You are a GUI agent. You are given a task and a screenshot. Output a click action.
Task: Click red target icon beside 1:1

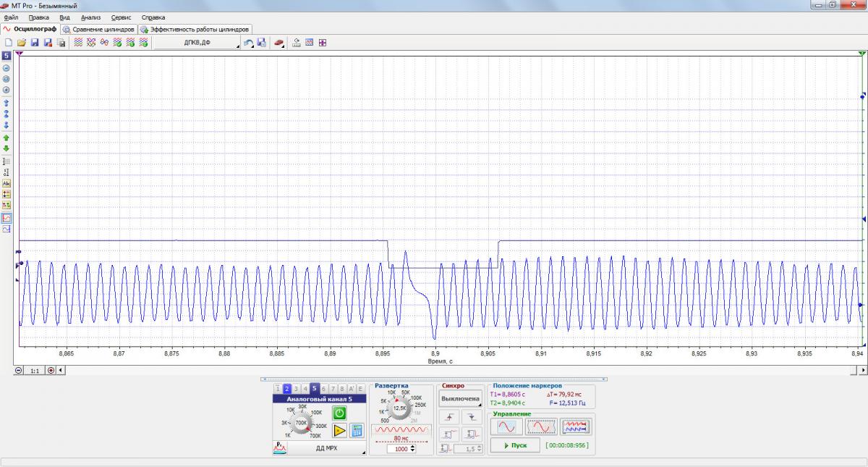(x=51, y=370)
